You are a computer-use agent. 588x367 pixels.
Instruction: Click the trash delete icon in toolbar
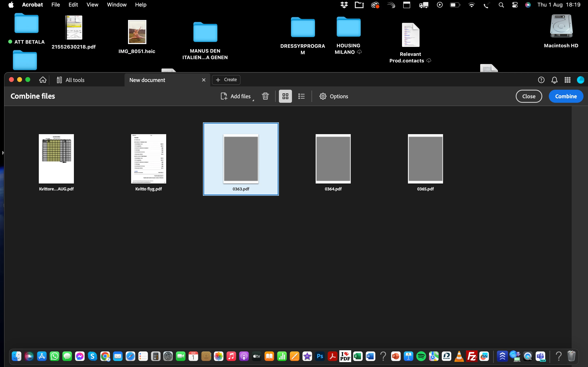[x=265, y=96]
